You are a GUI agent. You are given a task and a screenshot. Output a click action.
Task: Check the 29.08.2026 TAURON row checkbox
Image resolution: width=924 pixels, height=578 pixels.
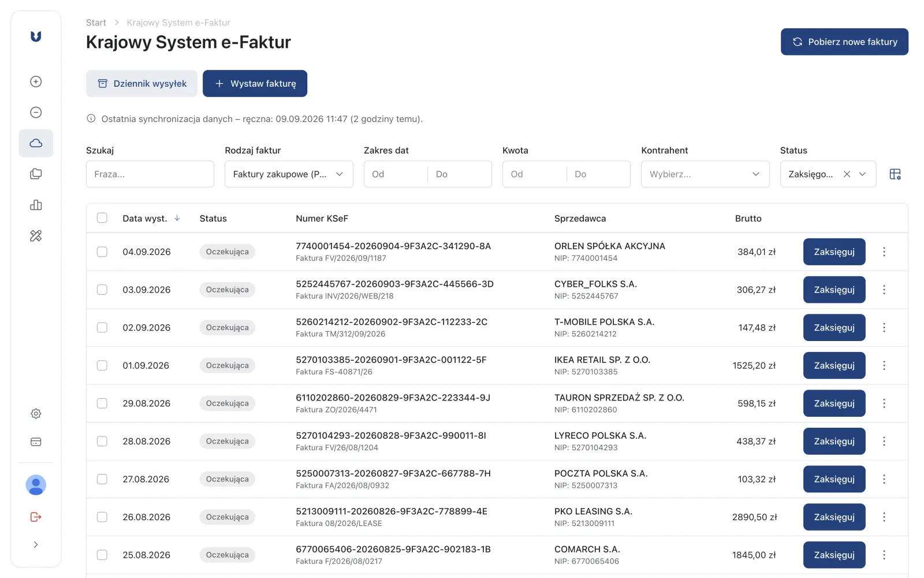[x=102, y=403]
